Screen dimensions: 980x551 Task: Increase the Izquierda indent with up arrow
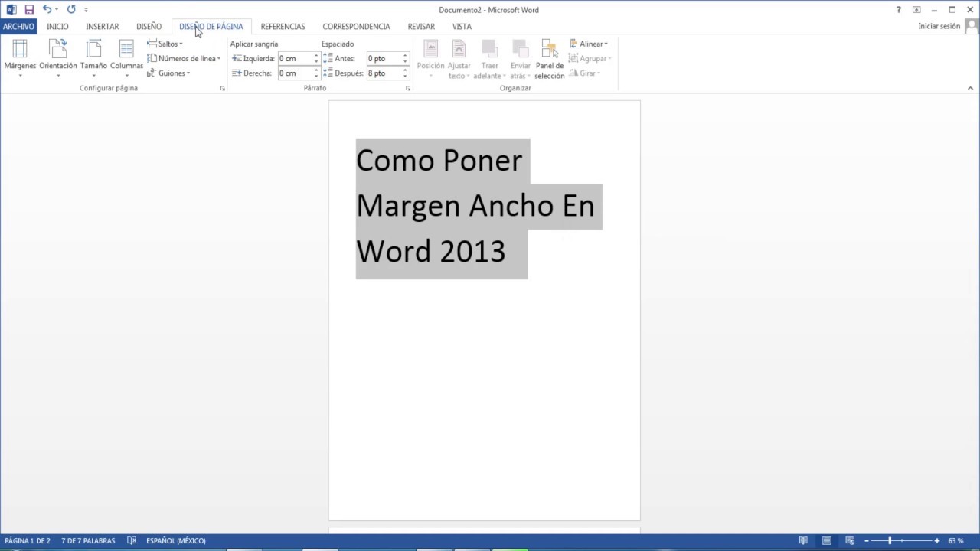316,55
